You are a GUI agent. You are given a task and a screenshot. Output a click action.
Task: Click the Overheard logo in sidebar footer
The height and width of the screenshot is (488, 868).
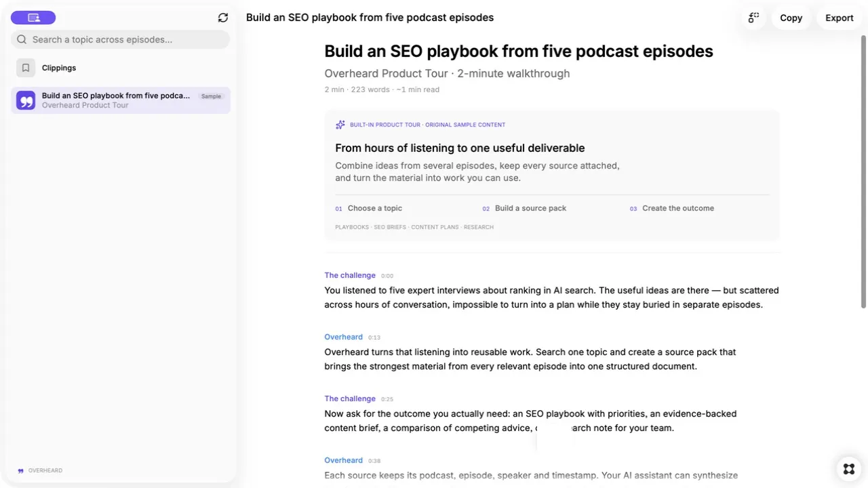tap(40, 470)
